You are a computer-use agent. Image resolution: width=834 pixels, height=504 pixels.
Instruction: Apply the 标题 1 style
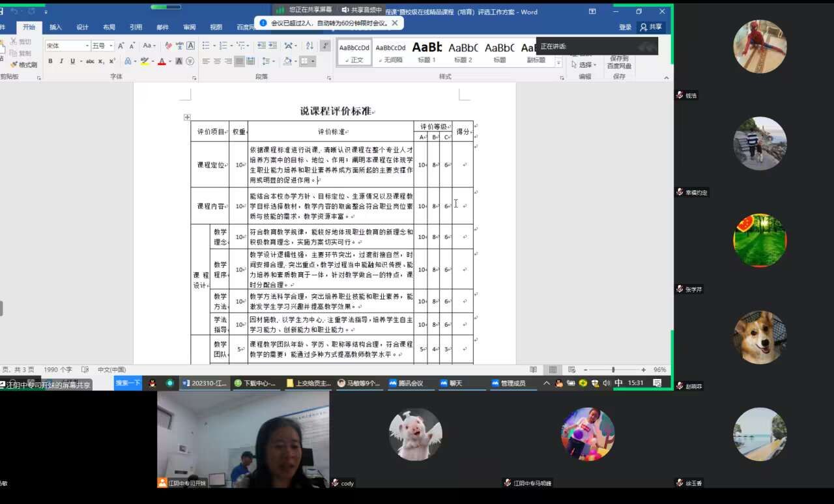(427, 52)
